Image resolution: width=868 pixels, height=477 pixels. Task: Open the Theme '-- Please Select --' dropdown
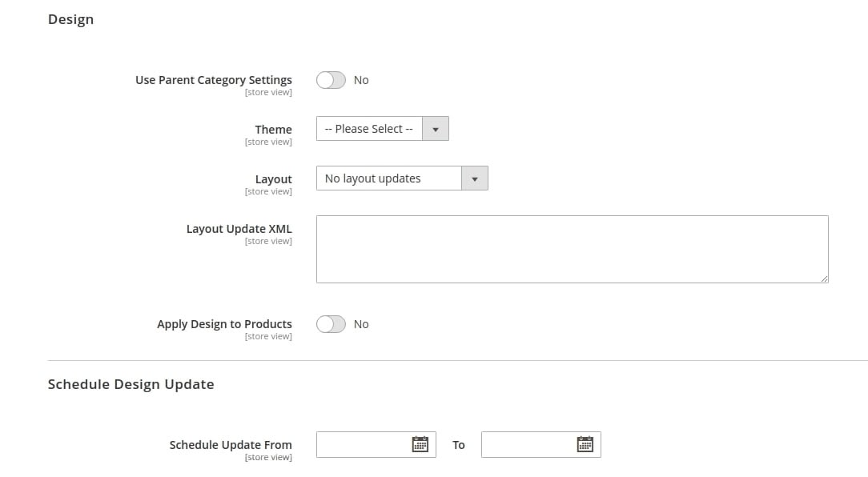point(369,129)
